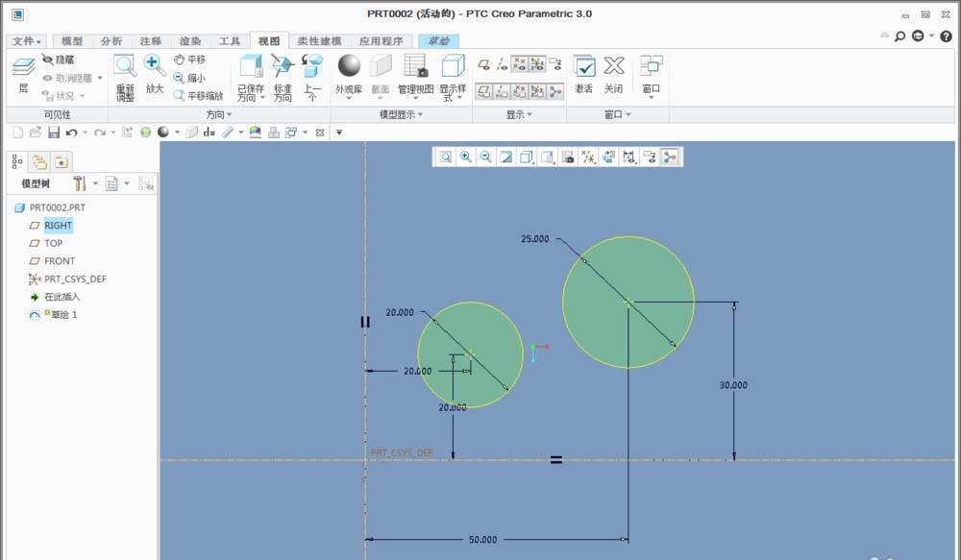
Task: Toggle the plane display button in ribbon
Action: (x=484, y=90)
